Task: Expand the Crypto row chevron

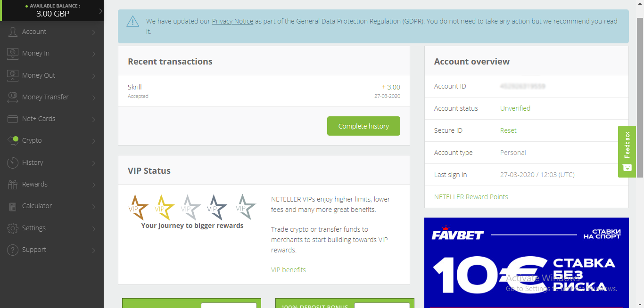Action: click(94, 141)
